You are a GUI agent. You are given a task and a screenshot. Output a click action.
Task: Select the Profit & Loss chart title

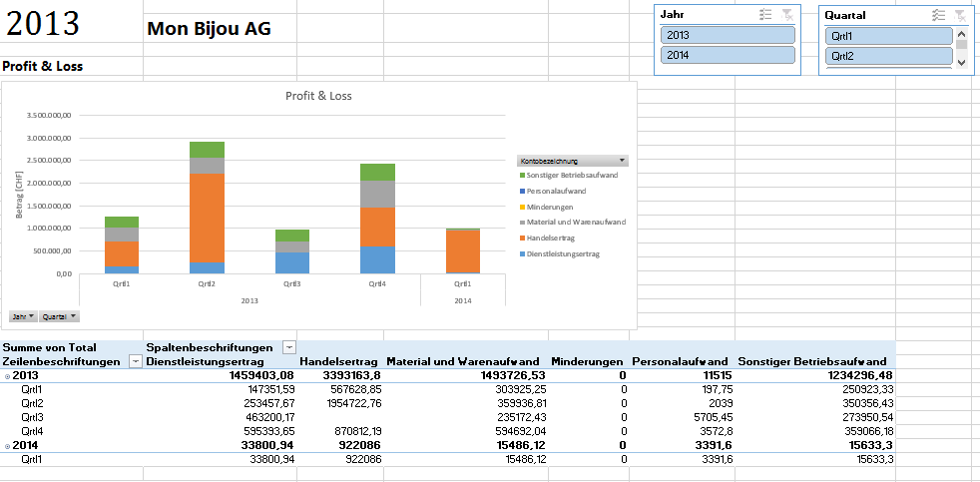[318, 96]
